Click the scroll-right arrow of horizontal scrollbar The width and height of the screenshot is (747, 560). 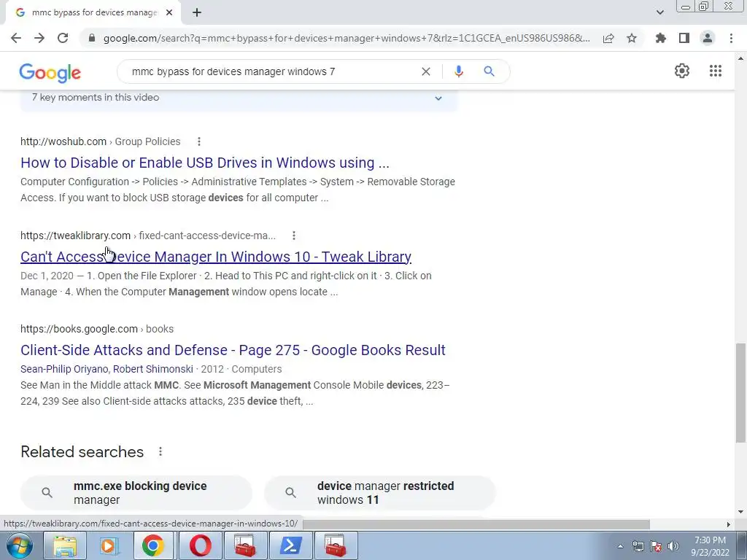coord(728,524)
